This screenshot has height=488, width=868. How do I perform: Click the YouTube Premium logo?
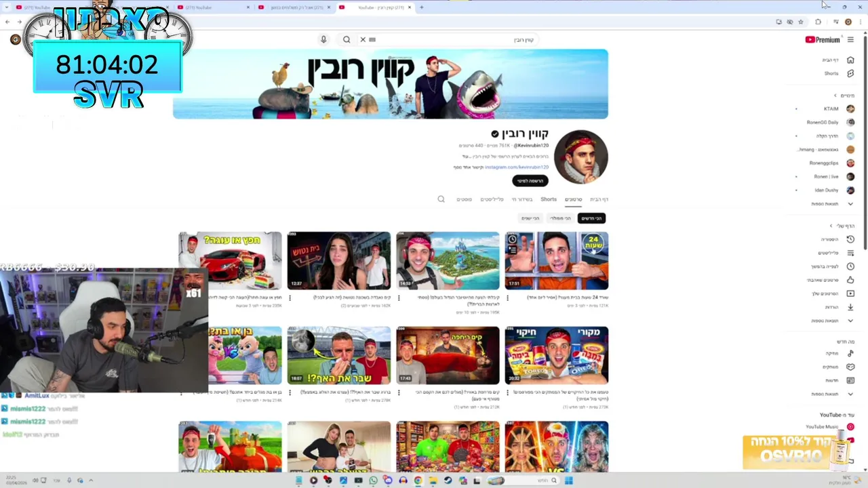point(823,39)
